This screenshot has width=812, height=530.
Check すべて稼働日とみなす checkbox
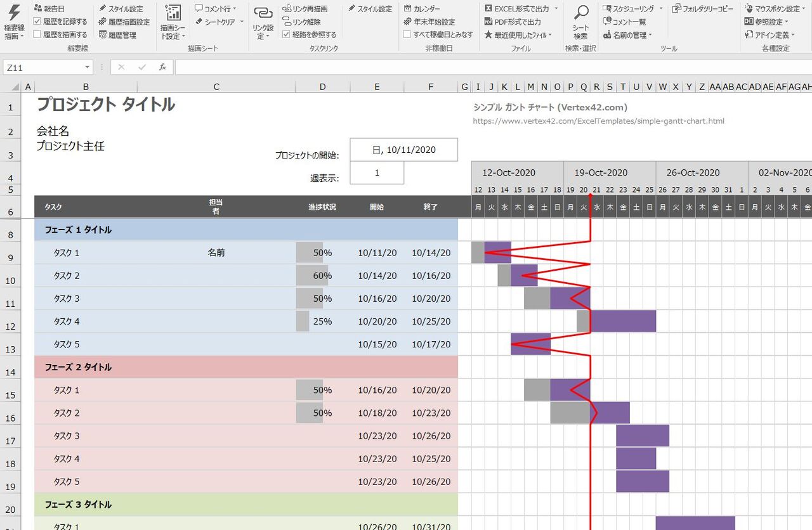point(407,35)
